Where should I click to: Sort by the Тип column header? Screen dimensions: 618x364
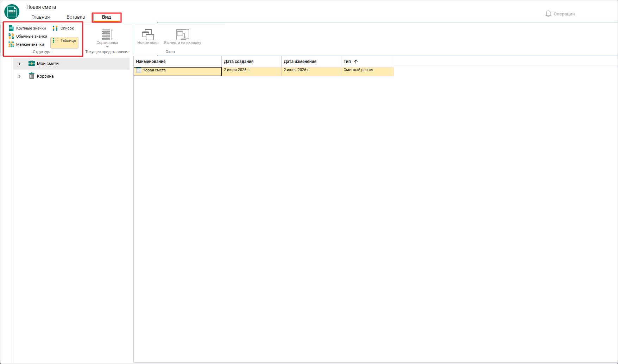click(367, 62)
